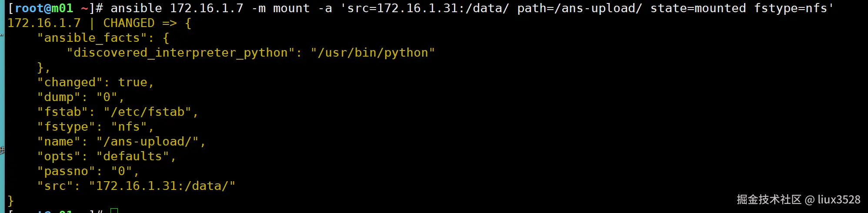Click the "discovered_interpreter_python" key
This screenshot has width=868, height=213.
coord(180,53)
